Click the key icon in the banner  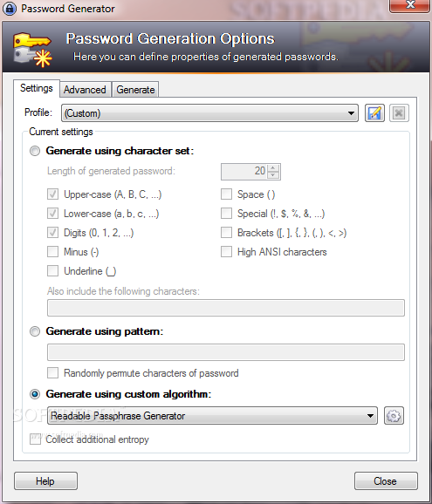[32, 49]
